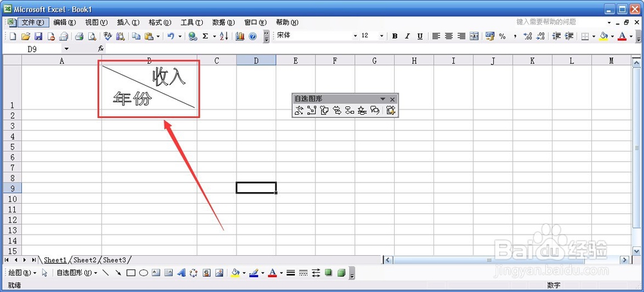Open the 绘图 drawing menu dropdown
This screenshot has width=644, height=292.
pyautogui.click(x=22, y=273)
